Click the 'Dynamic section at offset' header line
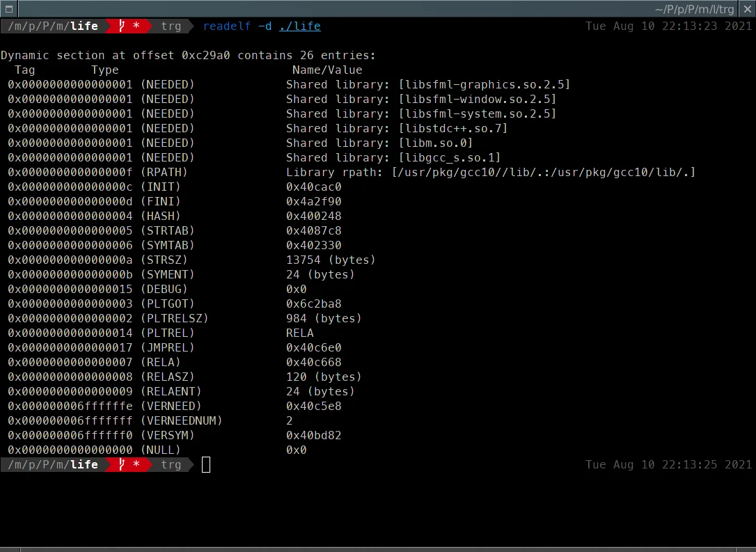The image size is (756, 552). (188, 56)
